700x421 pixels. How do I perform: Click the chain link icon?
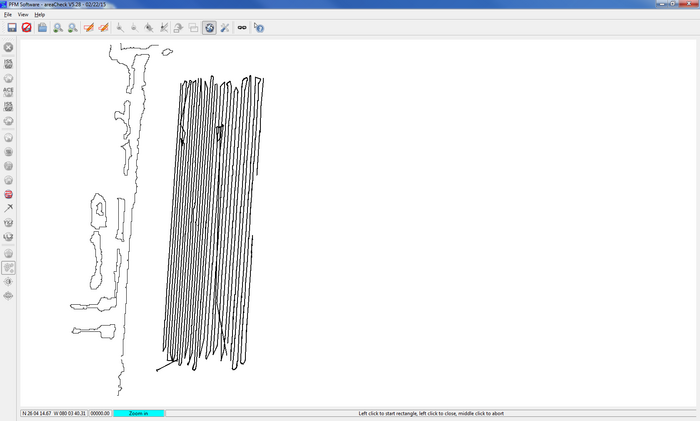[x=242, y=28]
